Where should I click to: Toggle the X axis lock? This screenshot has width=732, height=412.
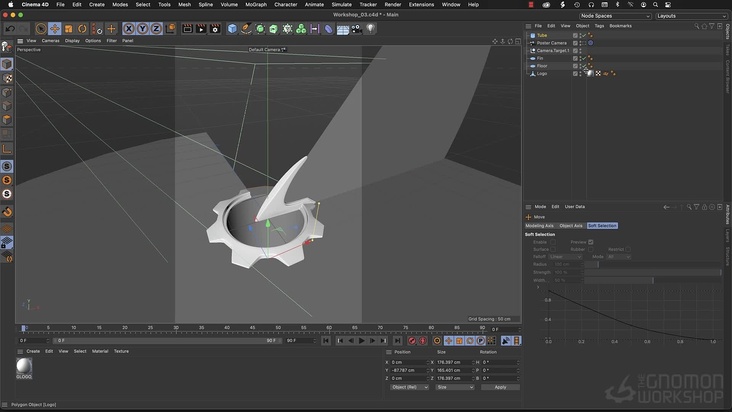(129, 29)
